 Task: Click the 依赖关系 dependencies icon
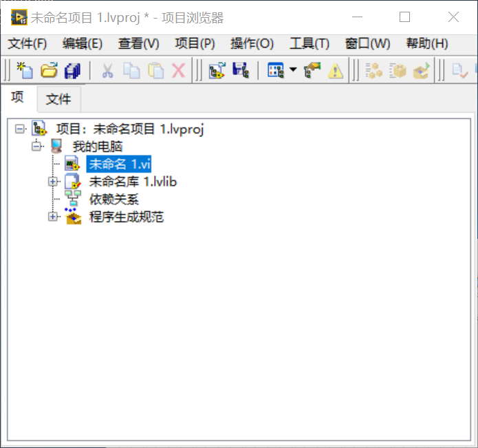click(x=73, y=198)
